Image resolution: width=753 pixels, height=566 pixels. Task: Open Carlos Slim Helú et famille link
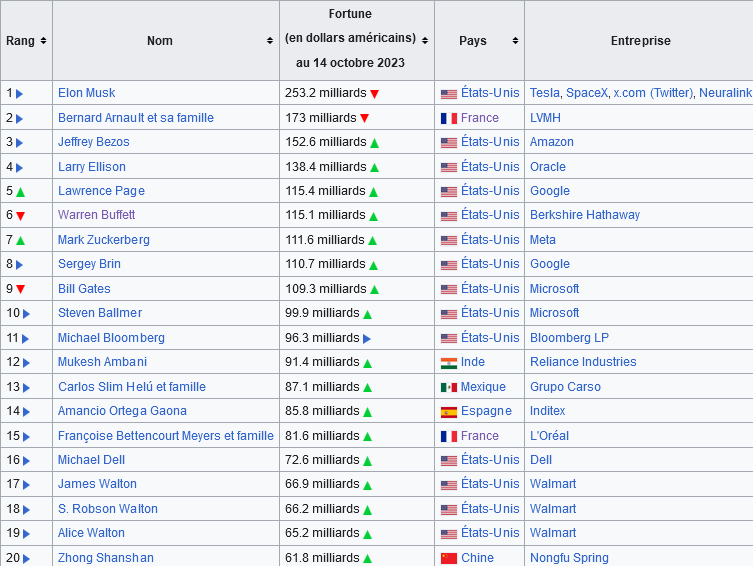[132, 386]
